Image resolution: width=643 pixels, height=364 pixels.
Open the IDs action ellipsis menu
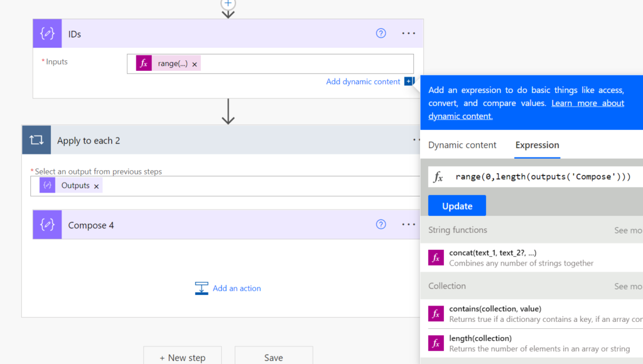click(408, 33)
